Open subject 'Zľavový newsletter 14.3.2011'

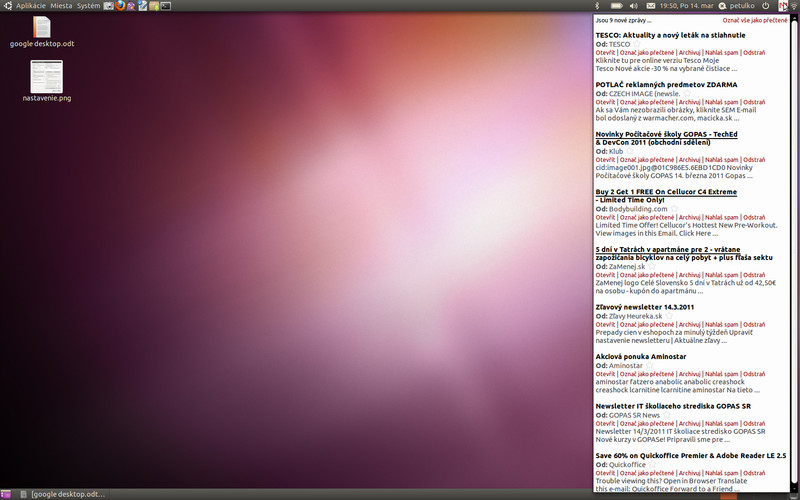pos(644,307)
